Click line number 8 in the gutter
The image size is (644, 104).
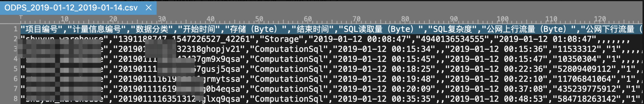pos(16,99)
